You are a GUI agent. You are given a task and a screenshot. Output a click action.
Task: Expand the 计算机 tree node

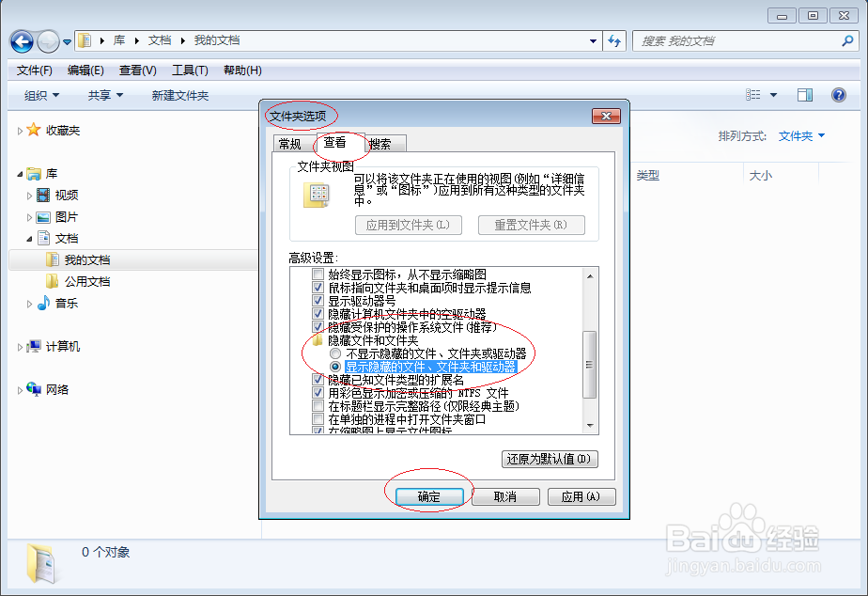21,346
